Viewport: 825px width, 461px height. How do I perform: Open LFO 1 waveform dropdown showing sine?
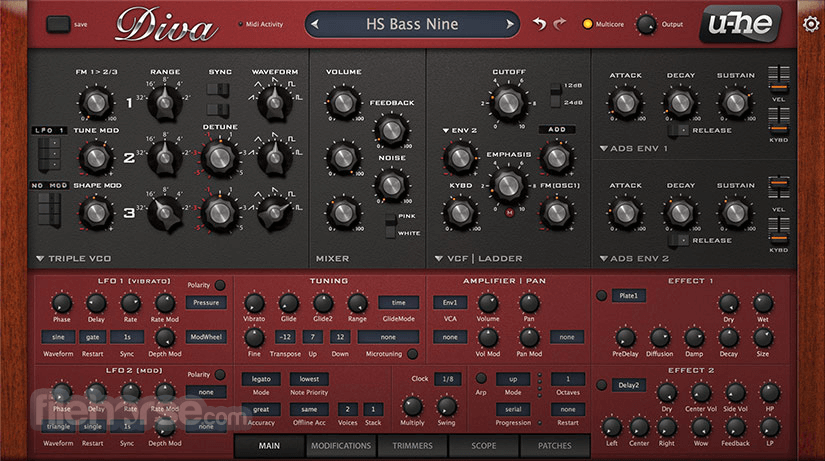(x=58, y=337)
